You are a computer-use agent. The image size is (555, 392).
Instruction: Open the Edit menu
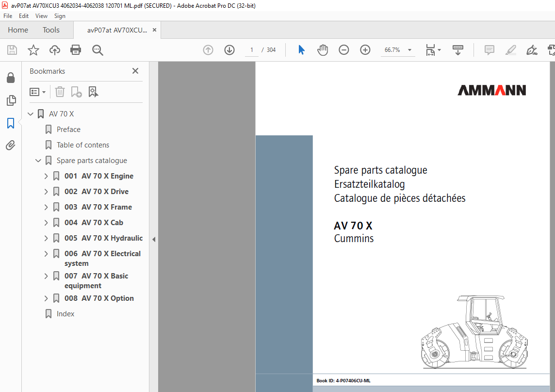[x=24, y=16]
